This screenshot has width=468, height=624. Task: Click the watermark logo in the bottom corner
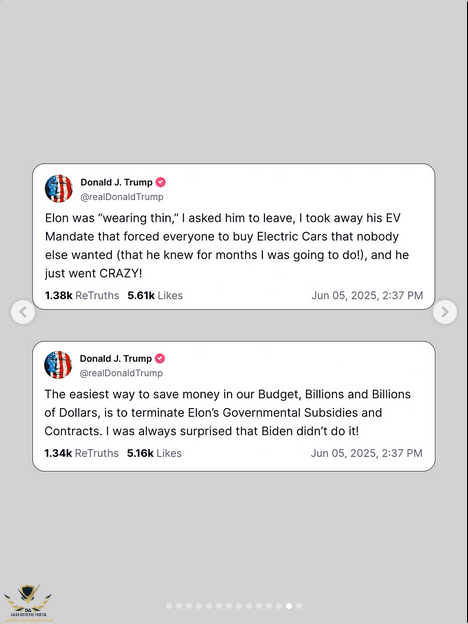click(28, 603)
